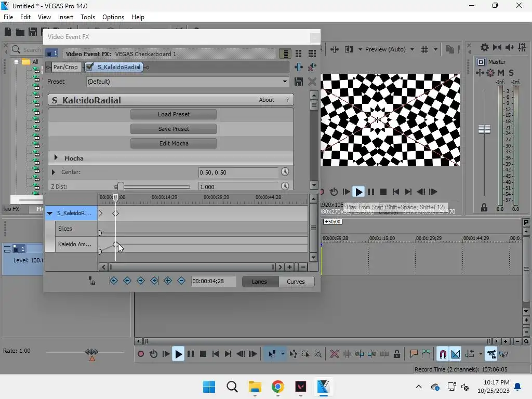532x399 pixels.
Task: Jump to previous keyframe
Action: tap(127, 281)
